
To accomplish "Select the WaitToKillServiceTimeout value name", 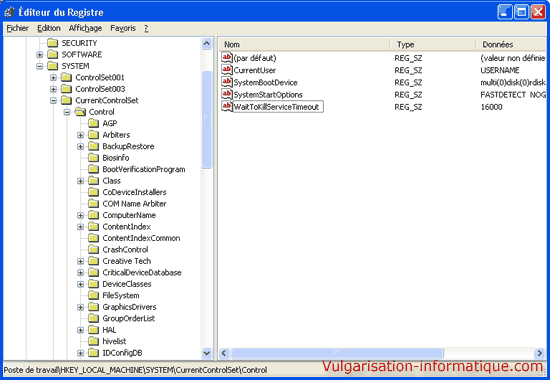I will (277, 107).
